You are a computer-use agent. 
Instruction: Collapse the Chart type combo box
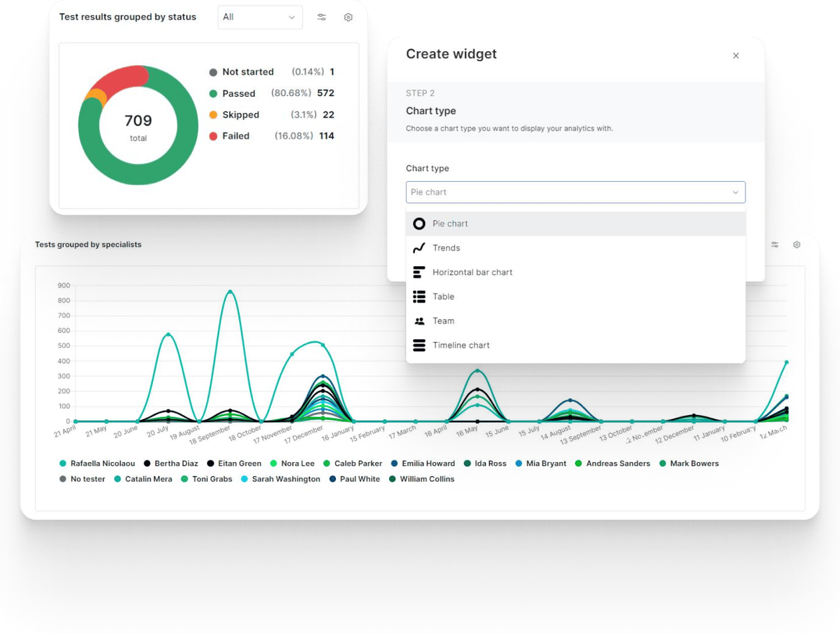(x=575, y=193)
